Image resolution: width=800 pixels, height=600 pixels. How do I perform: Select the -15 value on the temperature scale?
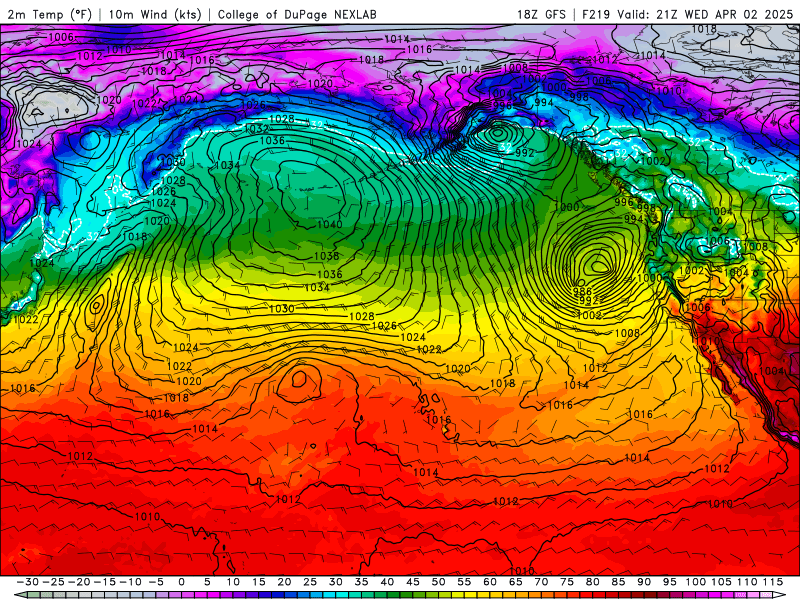click(x=105, y=582)
